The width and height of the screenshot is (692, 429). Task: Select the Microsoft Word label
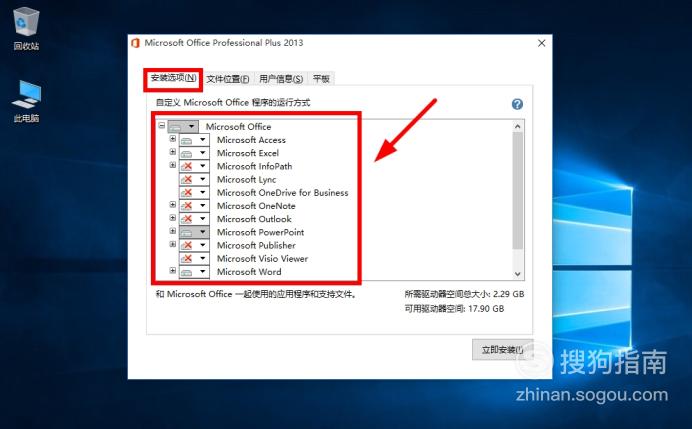(249, 272)
